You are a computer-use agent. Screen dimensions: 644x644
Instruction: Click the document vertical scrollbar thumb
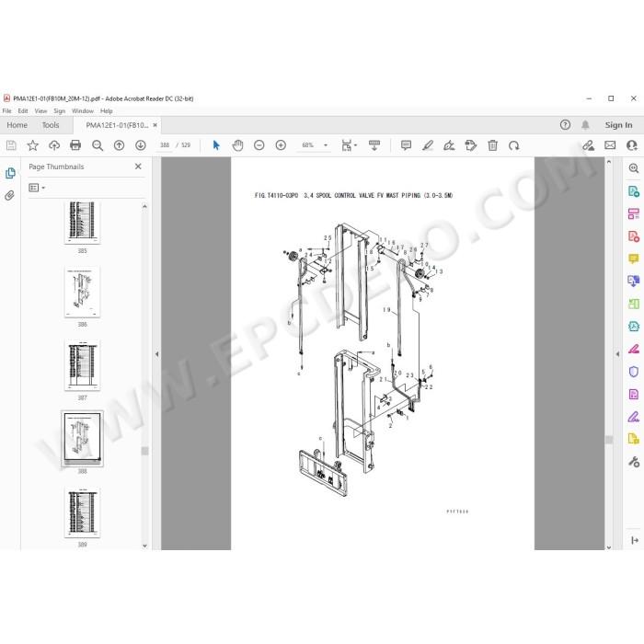tap(609, 440)
